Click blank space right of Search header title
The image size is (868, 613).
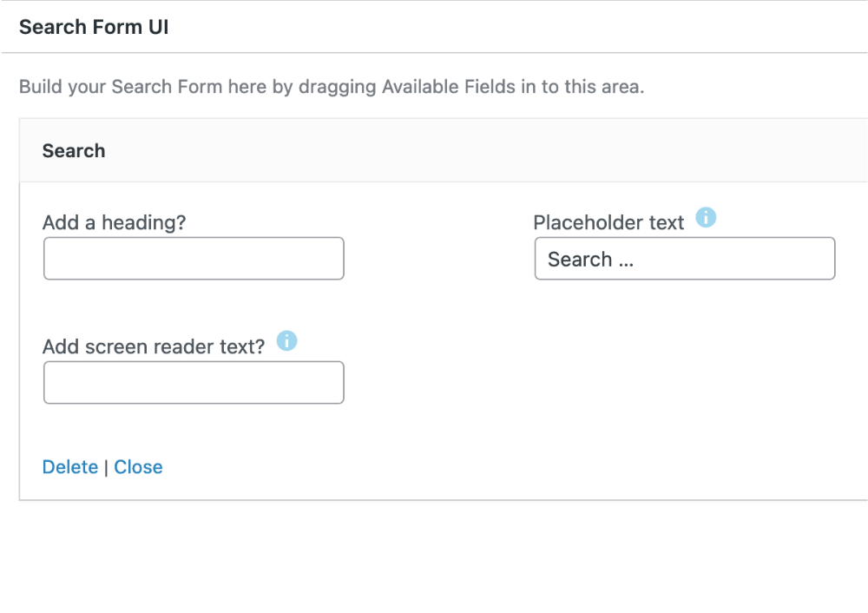[x=521, y=151]
